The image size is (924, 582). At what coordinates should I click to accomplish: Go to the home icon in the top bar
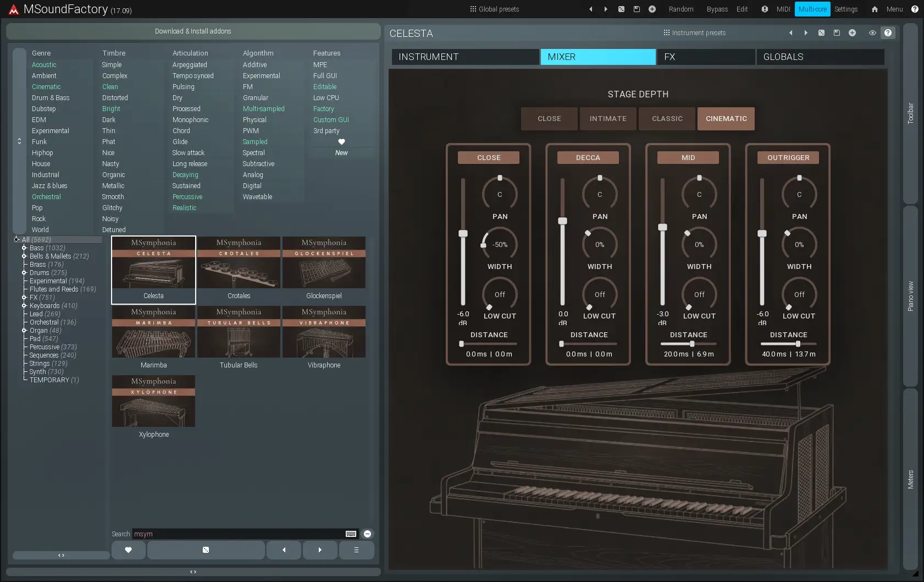pos(875,9)
